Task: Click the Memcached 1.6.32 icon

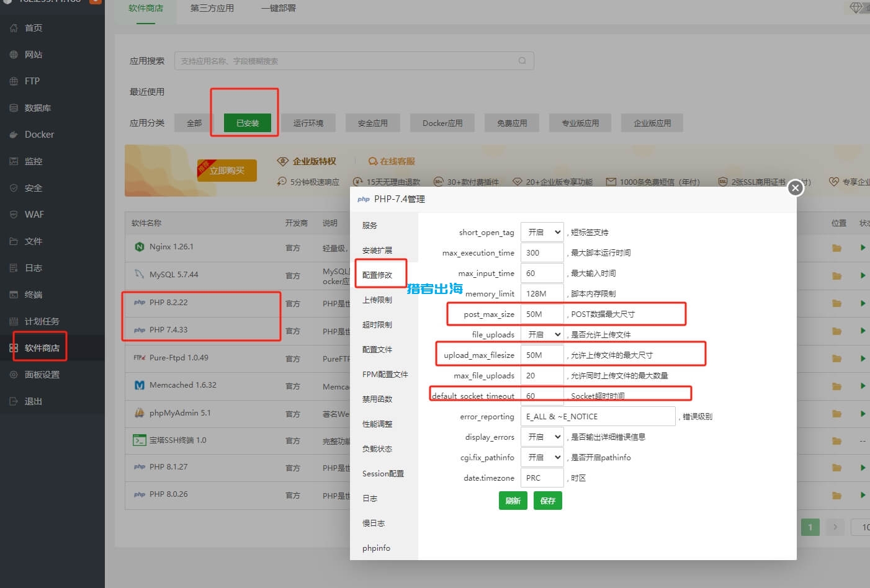Action: coord(140,385)
